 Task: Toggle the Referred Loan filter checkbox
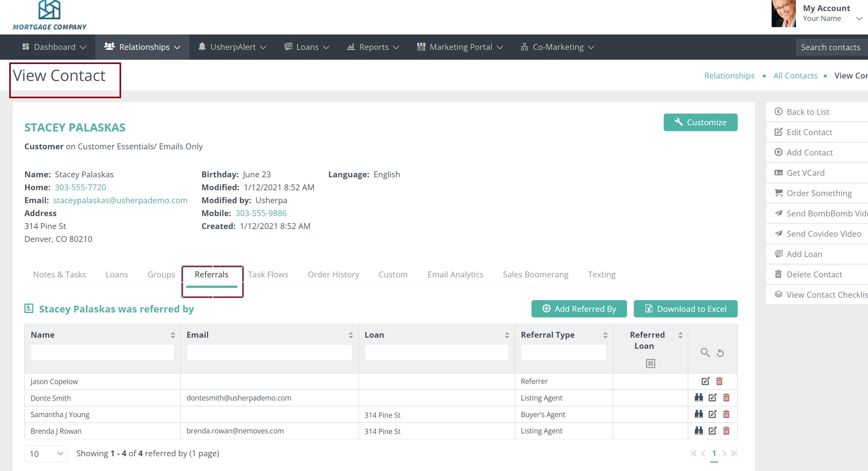(x=650, y=364)
